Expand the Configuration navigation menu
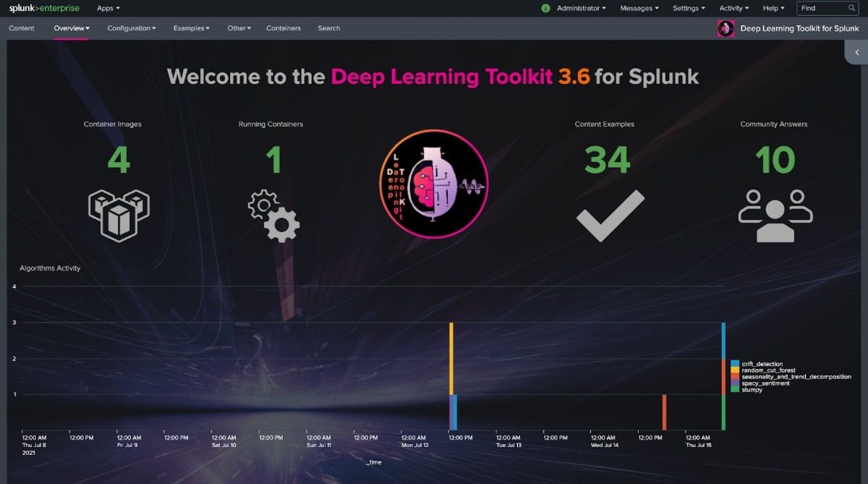The image size is (868, 484). click(x=132, y=28)
